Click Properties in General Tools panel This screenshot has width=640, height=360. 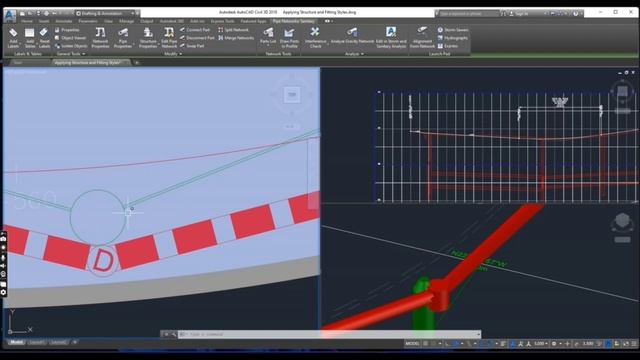(67, 30)
